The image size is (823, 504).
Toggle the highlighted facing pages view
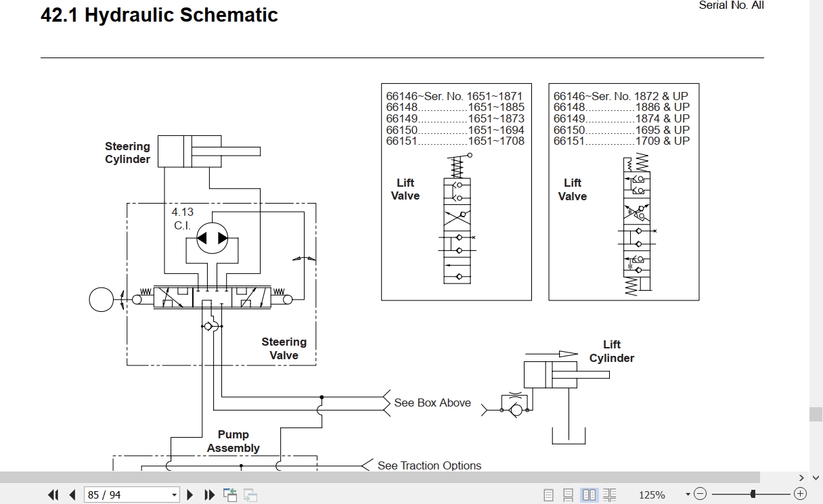click(590, 495)
